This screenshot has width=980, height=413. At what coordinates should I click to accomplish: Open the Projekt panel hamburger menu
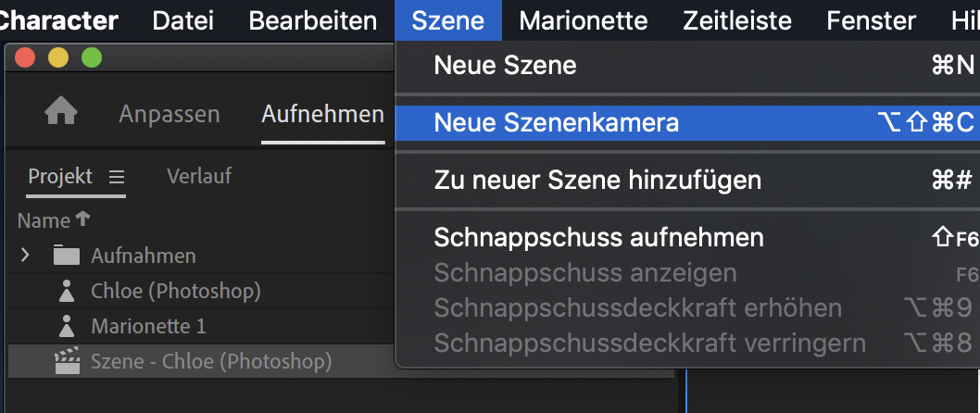[x=116, y=176]
